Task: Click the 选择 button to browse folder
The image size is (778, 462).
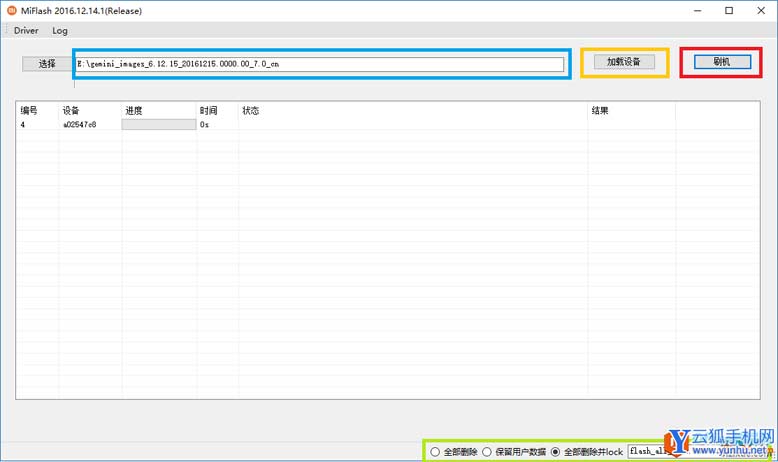Action: [47, 64]
